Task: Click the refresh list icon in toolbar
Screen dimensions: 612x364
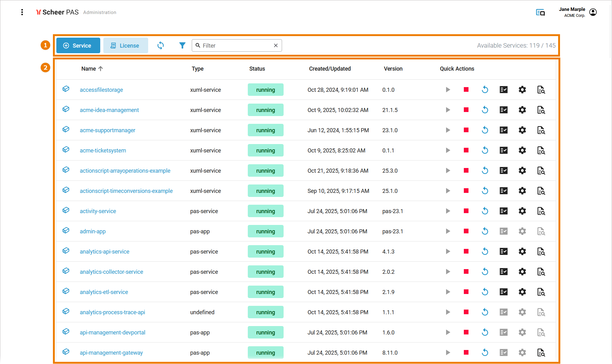Action: 161,45
